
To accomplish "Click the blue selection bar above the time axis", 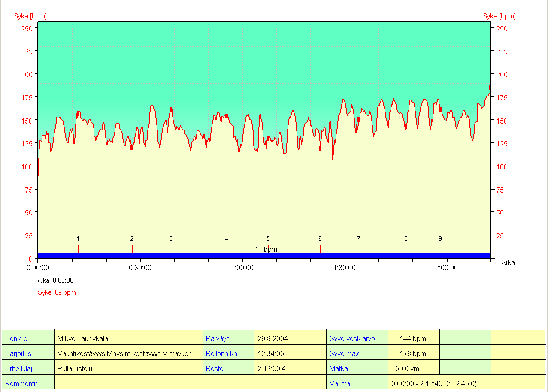I will coord(172,256).
